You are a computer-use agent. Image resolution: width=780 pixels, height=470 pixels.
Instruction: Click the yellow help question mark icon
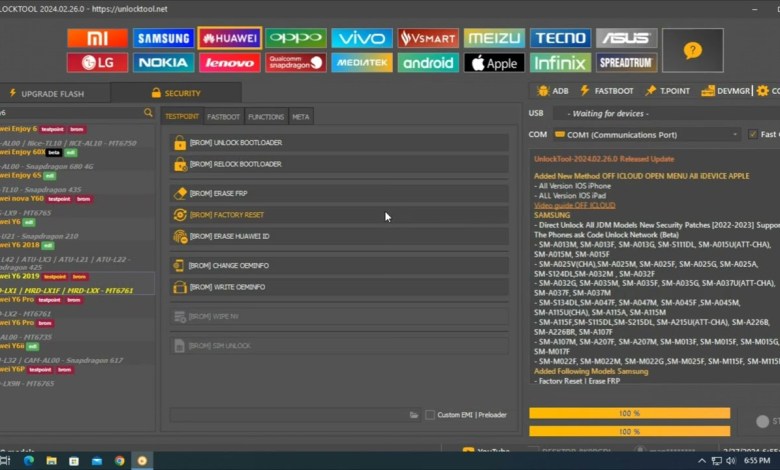click(x=692, y=50)
